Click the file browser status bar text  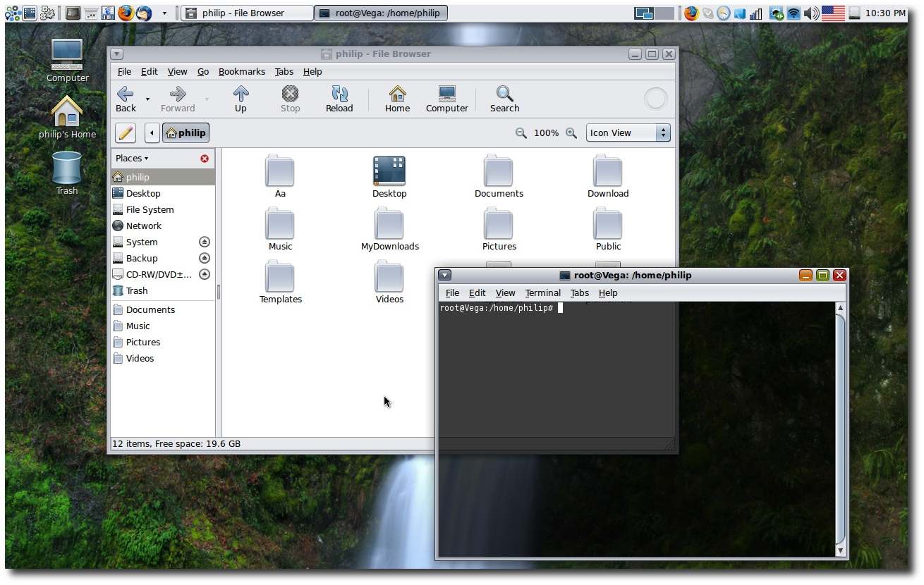[176, 443]
